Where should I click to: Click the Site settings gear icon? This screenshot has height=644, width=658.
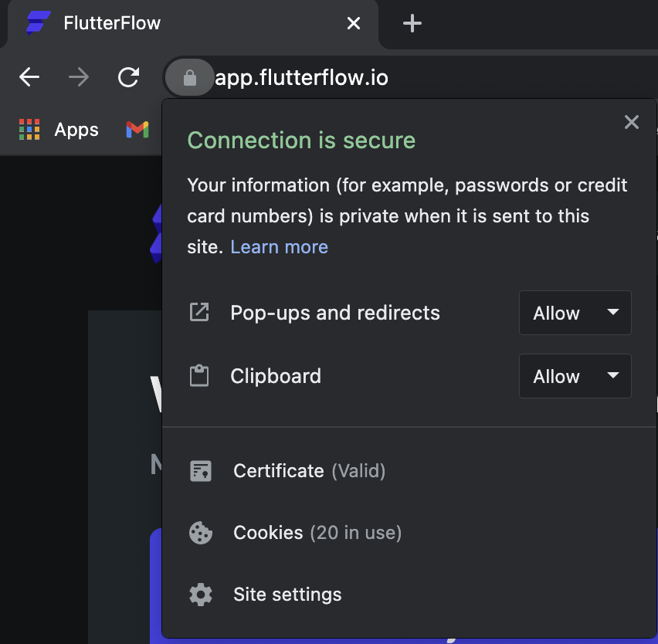click(201, 595)
